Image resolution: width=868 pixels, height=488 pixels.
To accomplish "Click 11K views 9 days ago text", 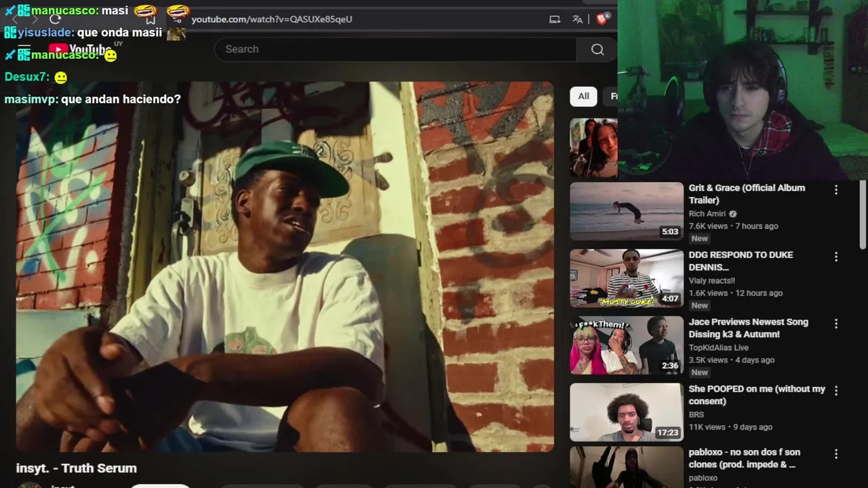I will (x=731, y=428).
